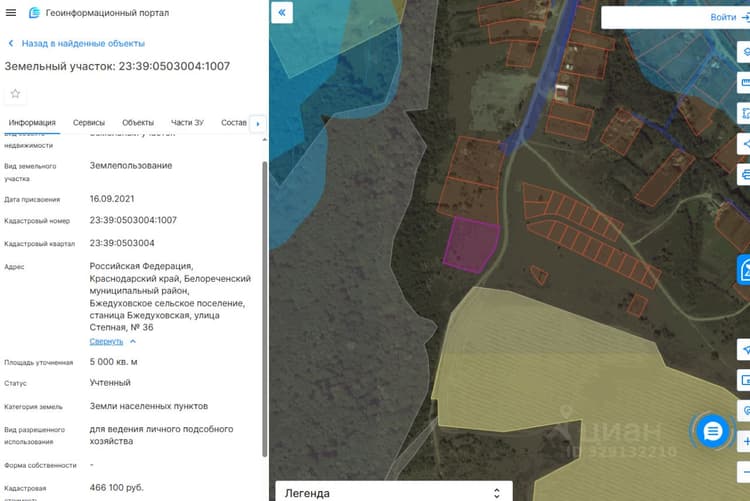Switch to the Части ЗУ tab
The image size is (750, 501).
(x=187, y=122)
